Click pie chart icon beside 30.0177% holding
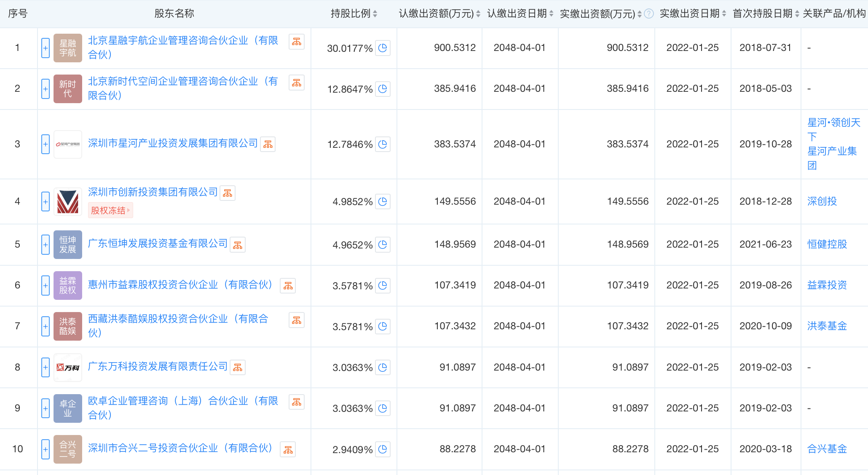Image resolution: width=868 pixels, height=475 pixels. click(x=383, y=48)
